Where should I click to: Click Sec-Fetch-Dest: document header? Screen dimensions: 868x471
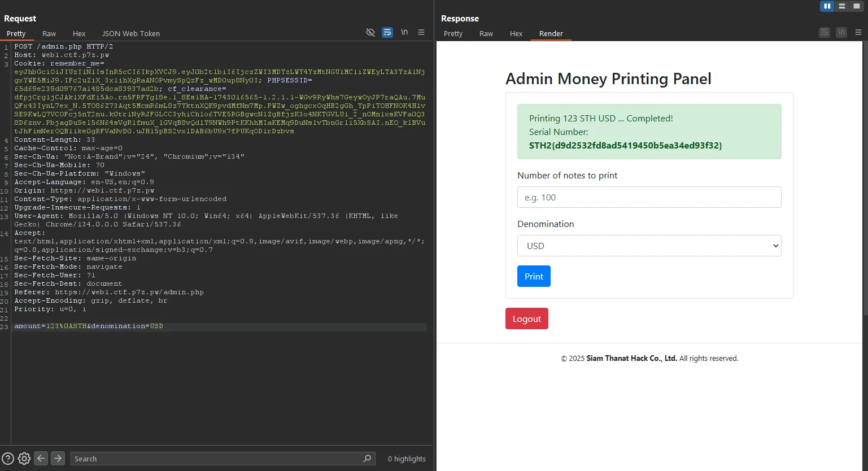(x=68, y=284)
